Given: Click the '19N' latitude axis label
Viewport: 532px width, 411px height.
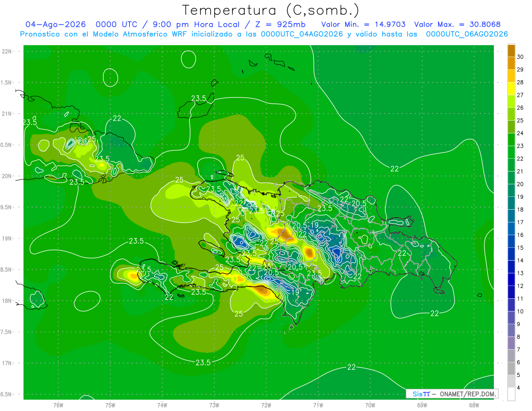Looking at the screenshot, I should coord(6,239).
